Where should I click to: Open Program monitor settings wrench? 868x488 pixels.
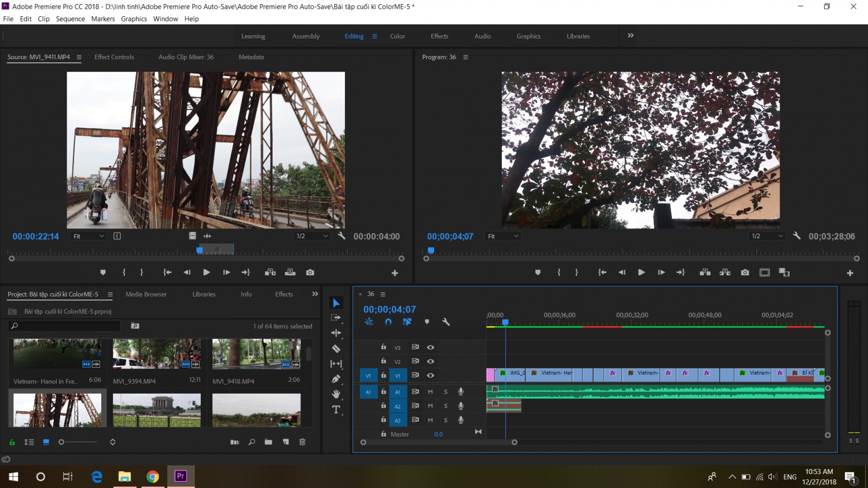pos(797,236)
